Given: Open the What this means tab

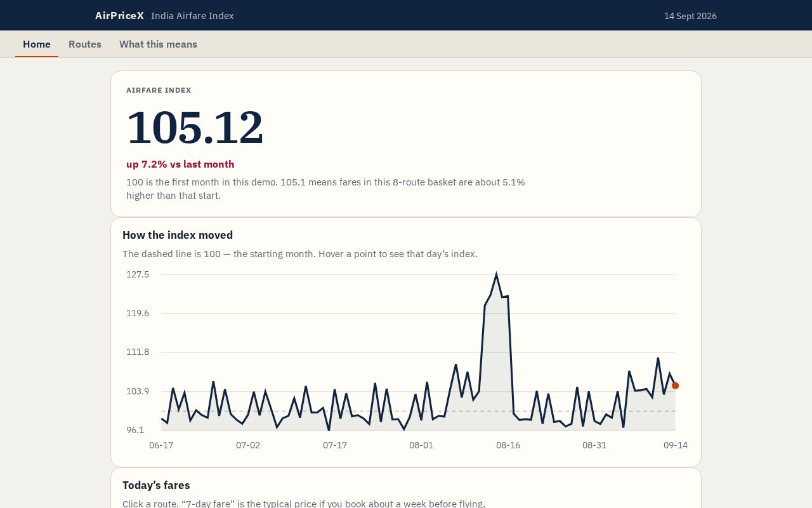Looking at the screenshot, I should click(158, 44).
